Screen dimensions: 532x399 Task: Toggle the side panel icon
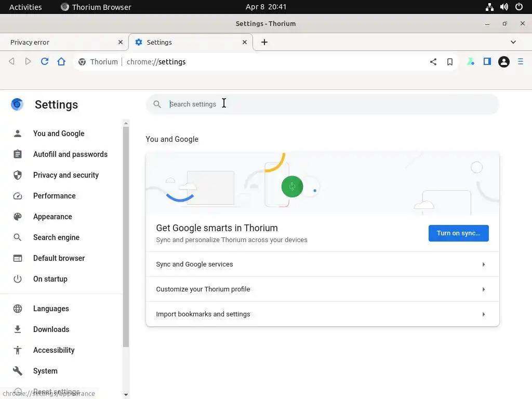487,61
